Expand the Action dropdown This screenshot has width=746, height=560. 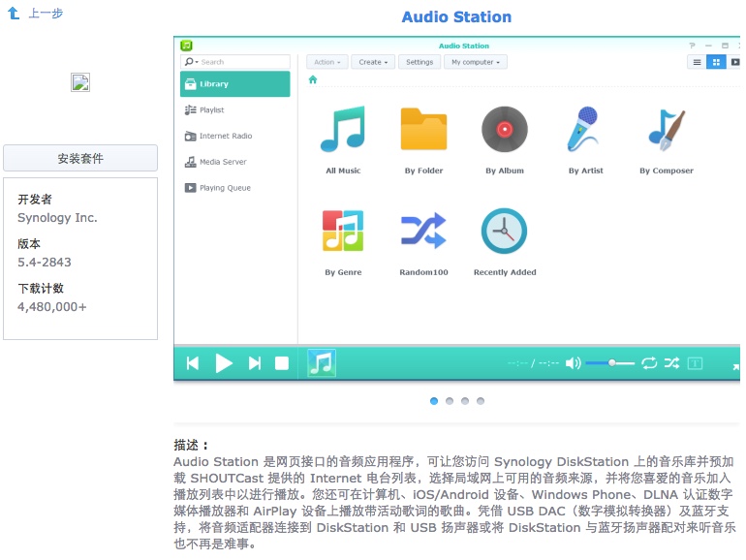pyautogui.click(x=326, y=62)
